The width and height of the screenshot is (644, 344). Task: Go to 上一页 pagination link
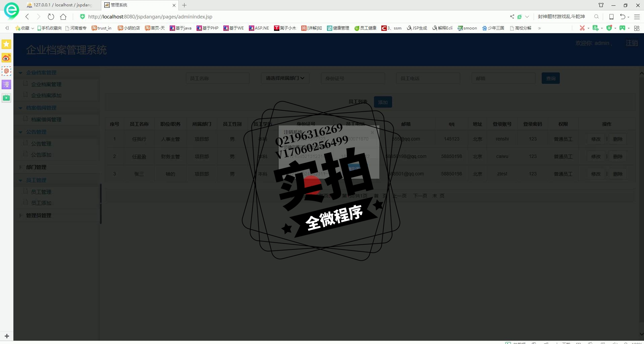[399, 196]
